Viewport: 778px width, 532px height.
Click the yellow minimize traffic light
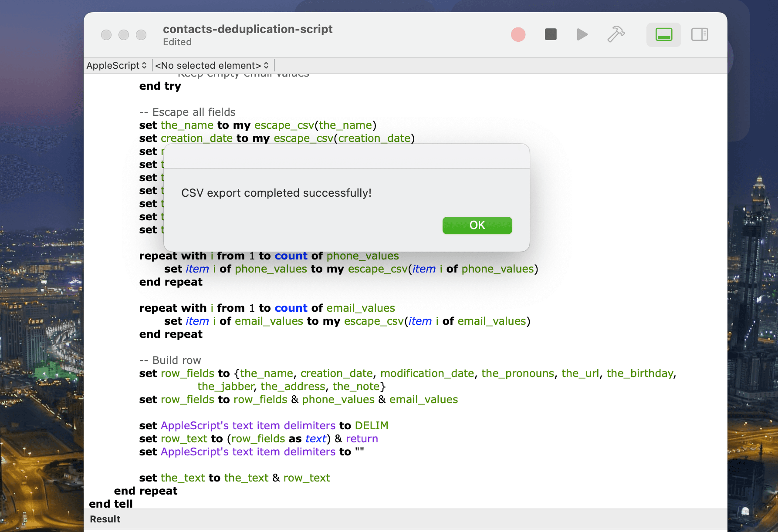click(x=123, y=34)
